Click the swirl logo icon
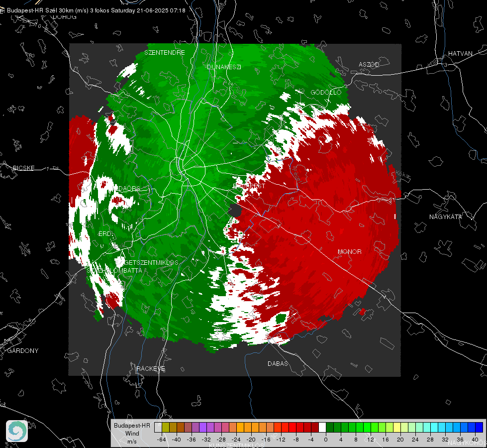 pyautogui.click(x=17, y=431)
